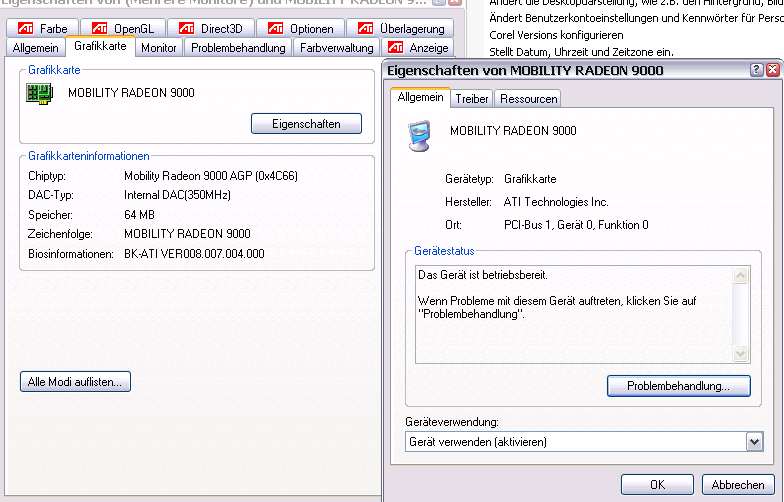Image resolution: width=784 pixels, height=502 pixels.
Task: Click the Abbrechen button
Action: click(x=738, y=484)
